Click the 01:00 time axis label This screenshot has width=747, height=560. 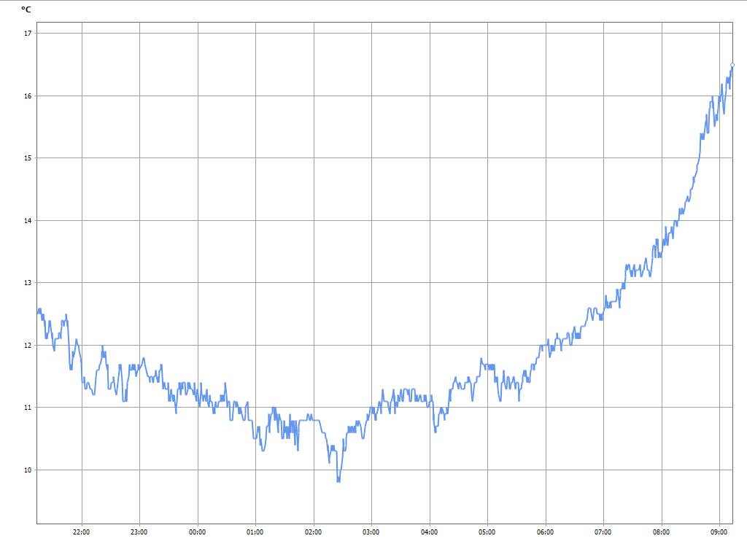tap(255, 532)
